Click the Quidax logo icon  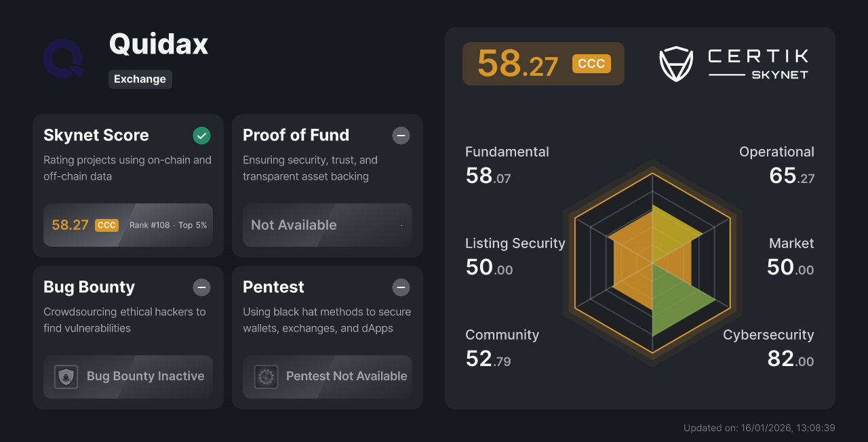pyautogui.click(x=62, y=60)
